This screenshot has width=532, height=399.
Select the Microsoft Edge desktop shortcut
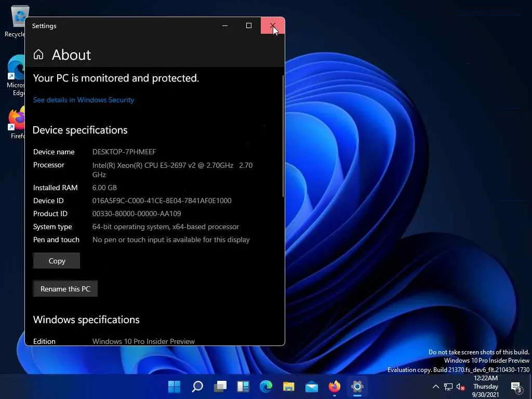click(16, 75)
